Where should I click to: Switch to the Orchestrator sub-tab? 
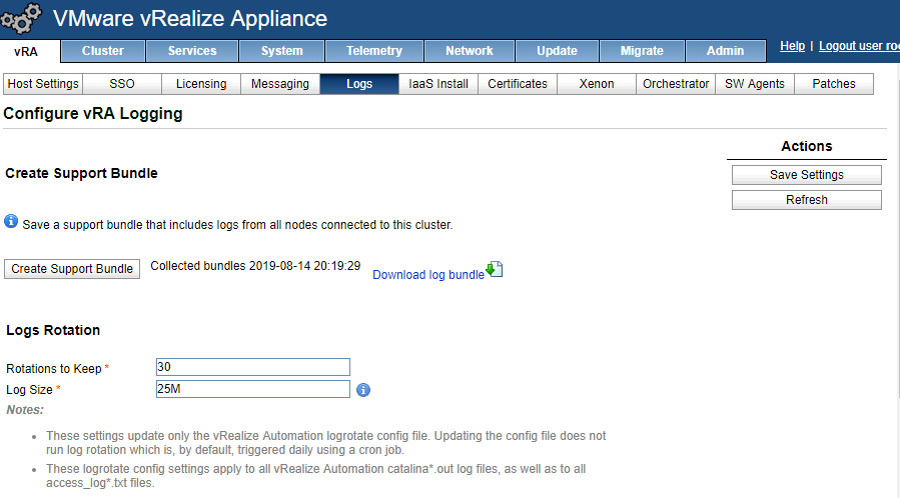pos(676,84)
